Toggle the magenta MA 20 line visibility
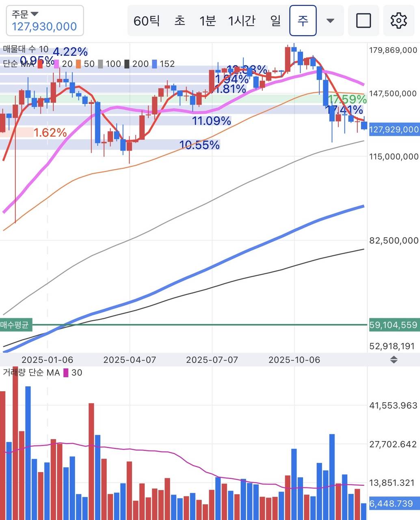420x520 pixels. tap(56, 64)
